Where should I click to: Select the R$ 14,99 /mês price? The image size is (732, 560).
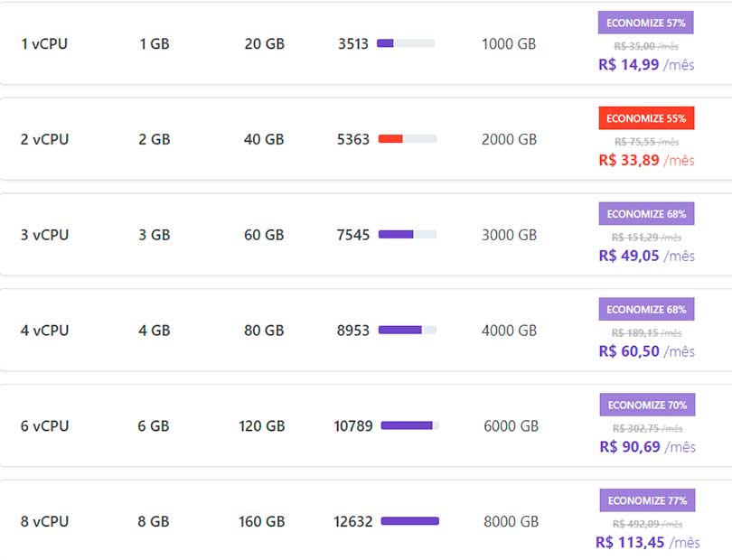coord(645,64)
